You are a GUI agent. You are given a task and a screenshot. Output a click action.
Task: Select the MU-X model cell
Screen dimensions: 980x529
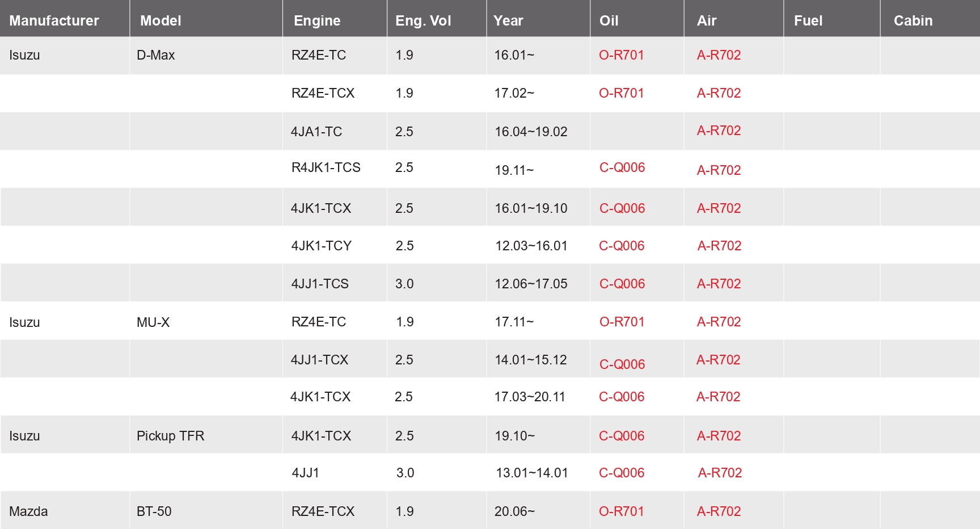153,322
